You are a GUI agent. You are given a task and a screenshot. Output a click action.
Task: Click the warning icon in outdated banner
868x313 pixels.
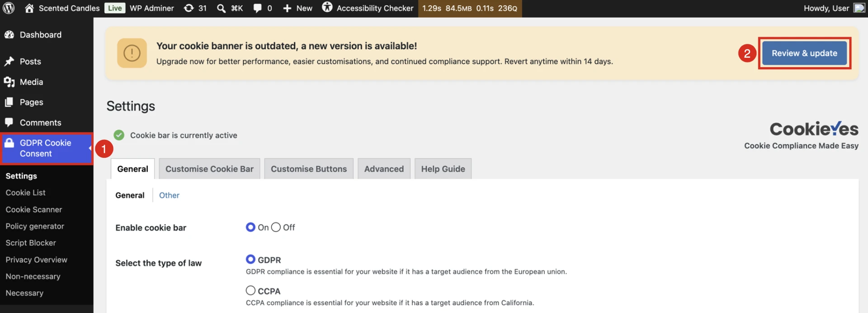[x=132, y=53]
